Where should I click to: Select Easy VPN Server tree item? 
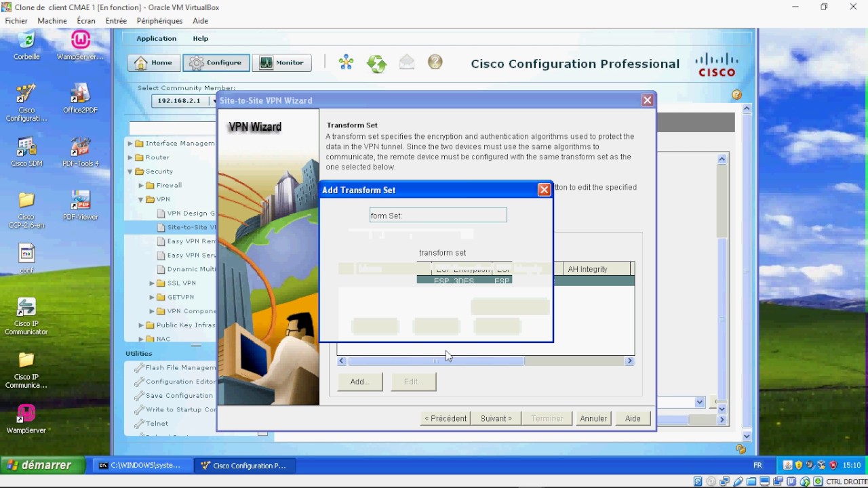click(x=186, y=256)
